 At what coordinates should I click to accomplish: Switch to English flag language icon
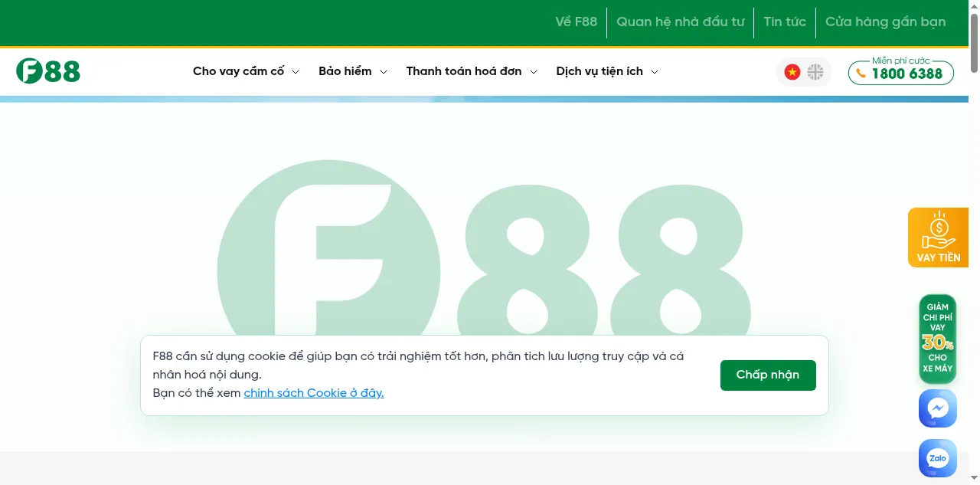tap(815, 72)
